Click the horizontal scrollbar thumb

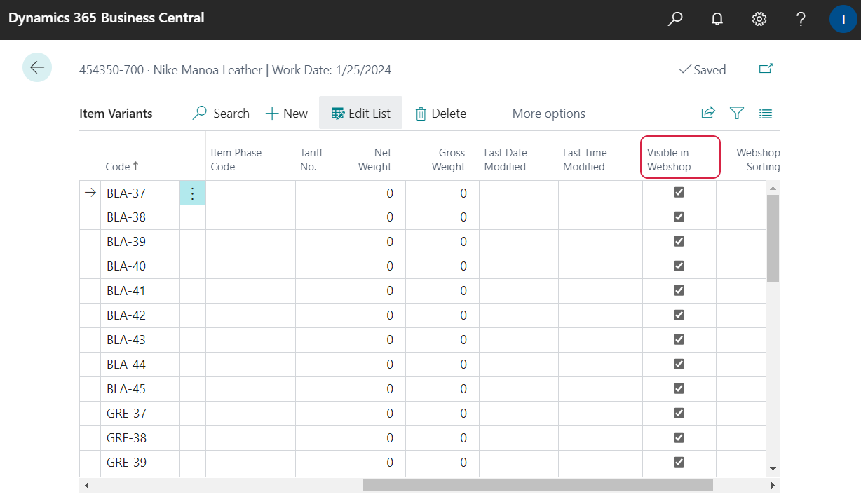coord(538,485)
